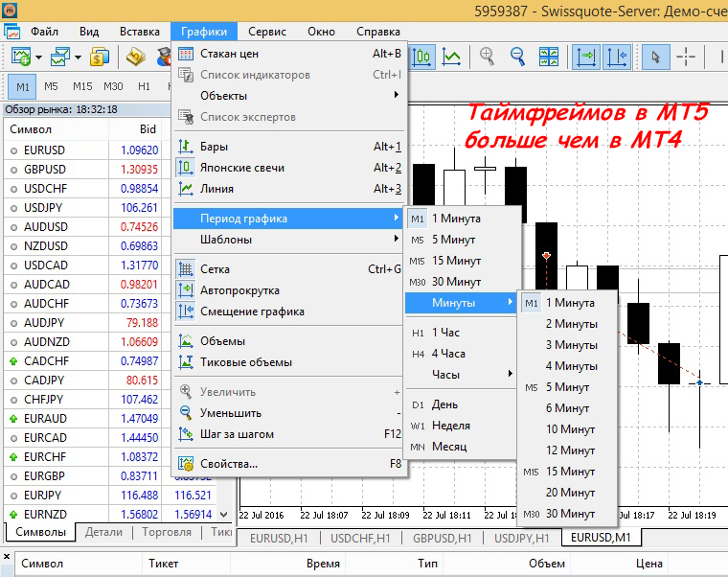This screenshot has width=728, height=577.
Task: Switch to USDCHF,H1 chart tab
Action: (x=360, y=538)
